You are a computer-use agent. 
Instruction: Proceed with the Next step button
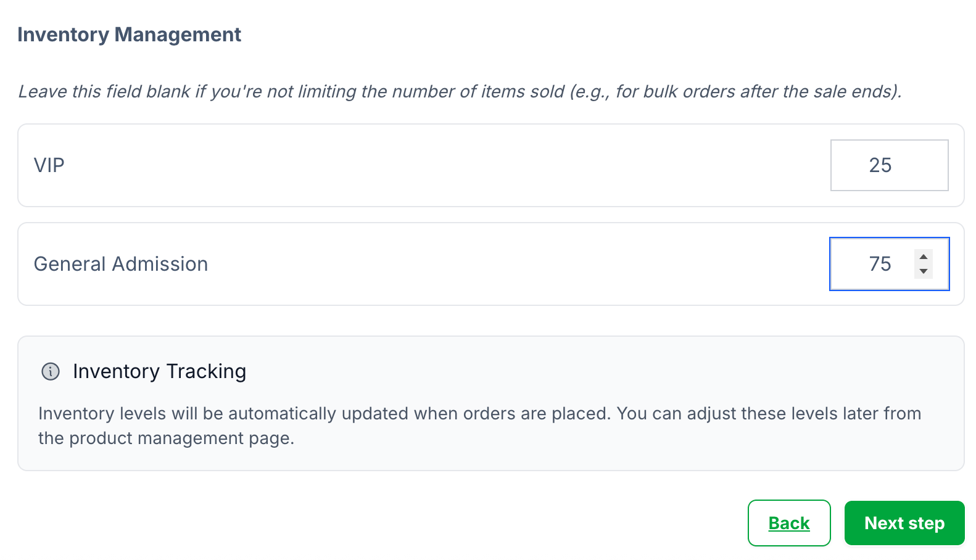[904, 523]
